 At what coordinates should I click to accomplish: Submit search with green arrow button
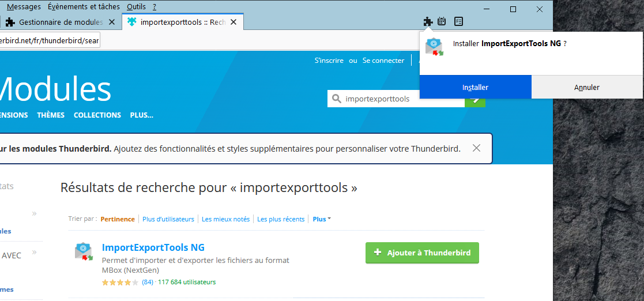[x=475, y=100]
